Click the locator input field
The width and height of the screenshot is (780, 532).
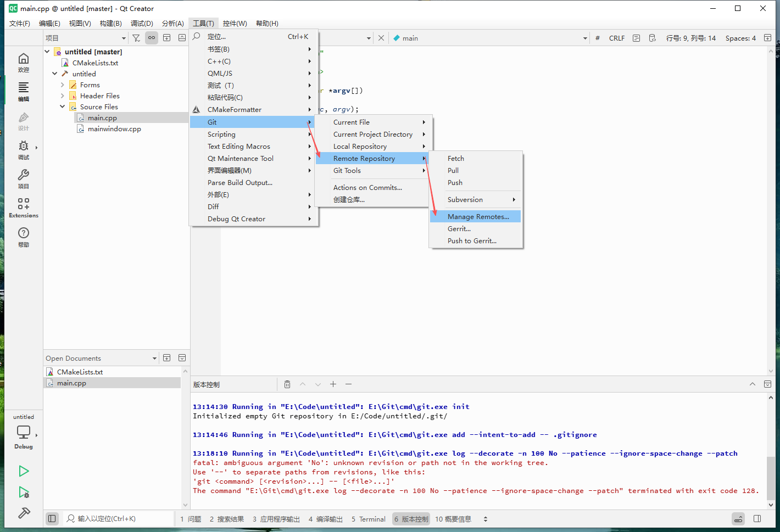119,518
